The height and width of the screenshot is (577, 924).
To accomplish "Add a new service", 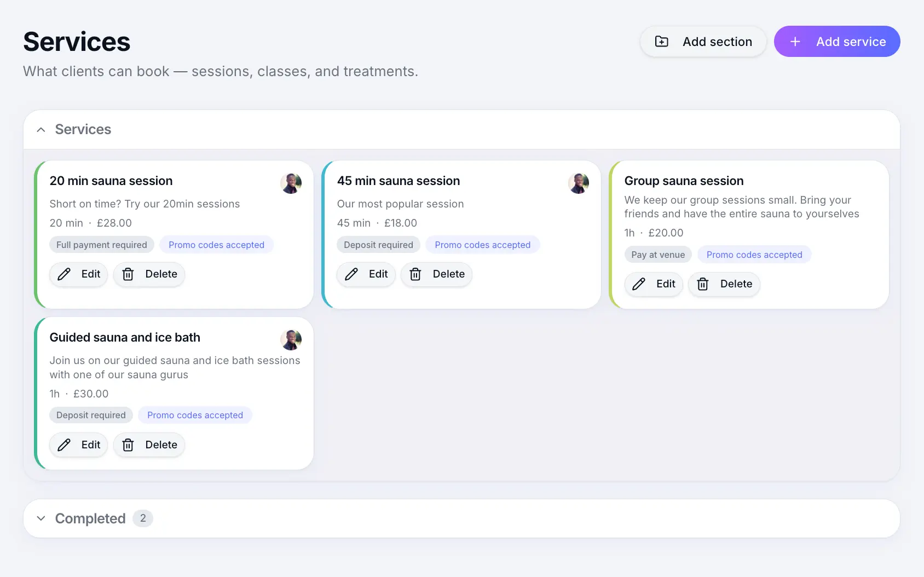I will [x=837, y=42].
